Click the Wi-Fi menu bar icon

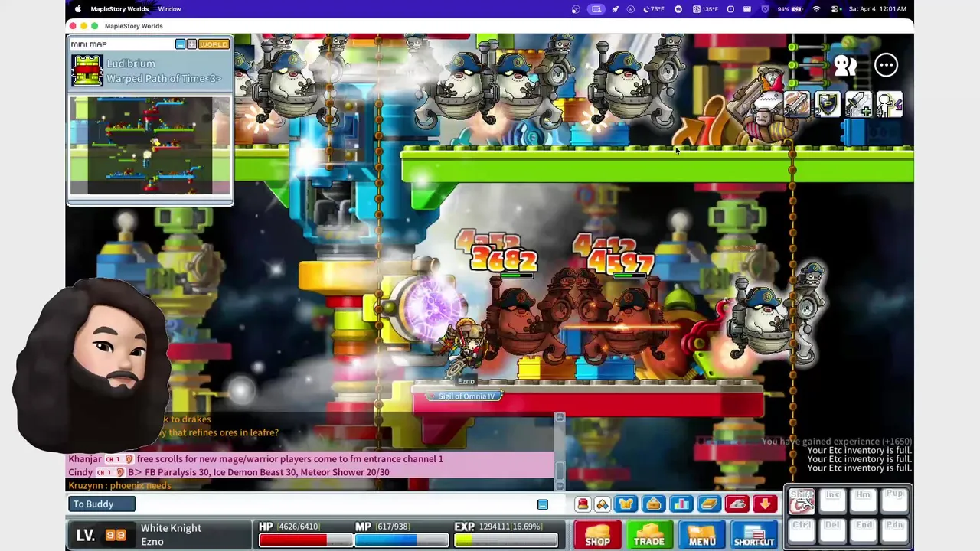pos(816,9)
